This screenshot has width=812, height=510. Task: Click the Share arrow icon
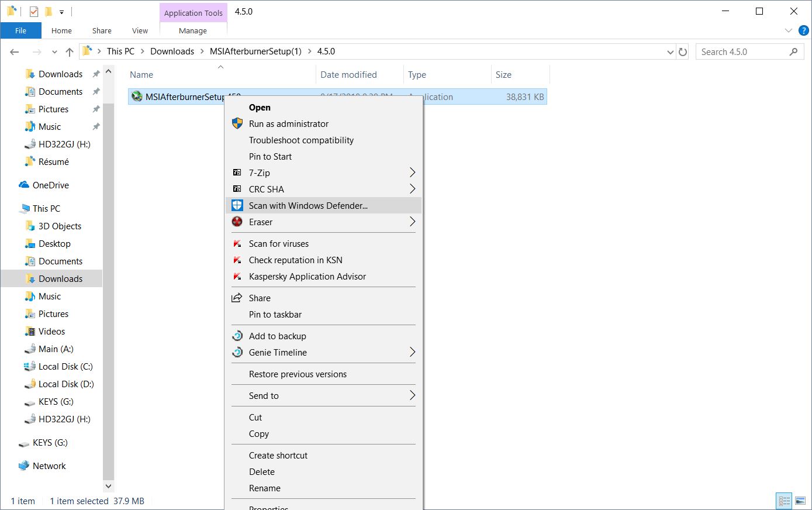[237, 298]
